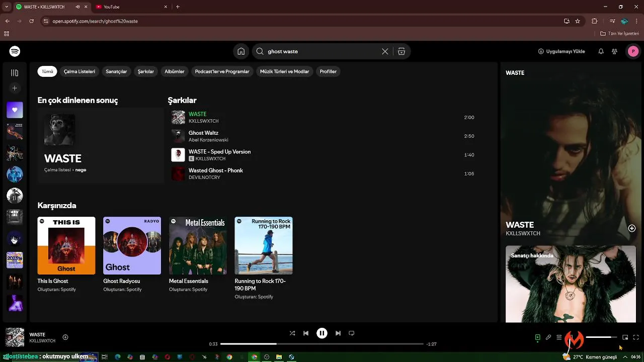
Task: Open the nege profile link
Action: [80, 170]
